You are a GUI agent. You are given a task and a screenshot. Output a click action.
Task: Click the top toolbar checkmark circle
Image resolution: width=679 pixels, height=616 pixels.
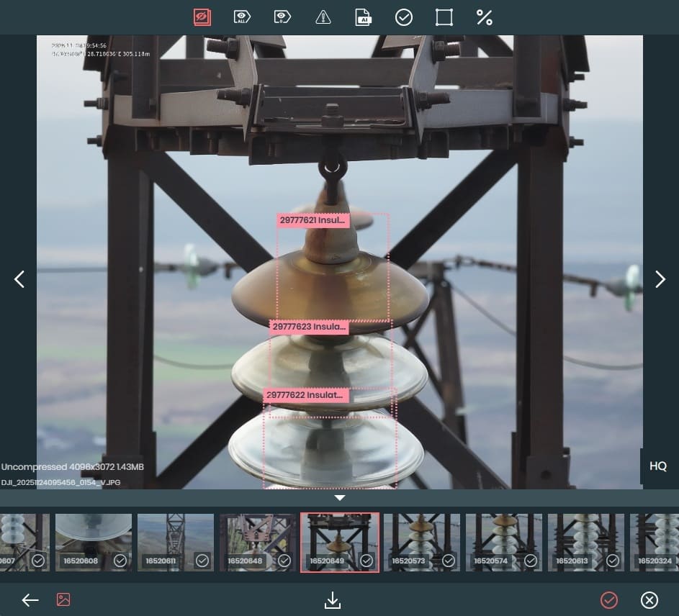[x=404, y=17]
